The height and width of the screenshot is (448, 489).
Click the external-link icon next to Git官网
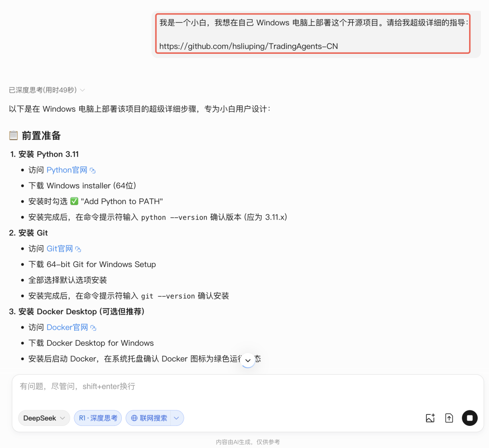pyautogui.click(x=79, y=248)
